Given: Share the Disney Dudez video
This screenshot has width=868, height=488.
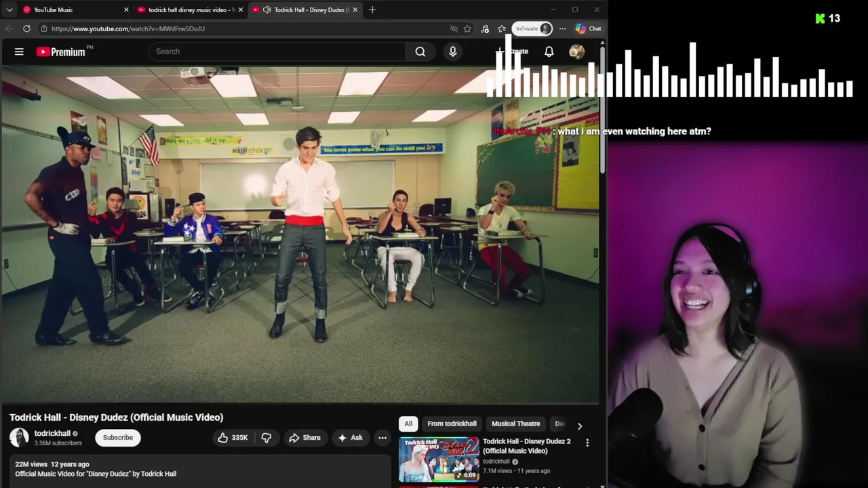Looking at the screenshot, I should (x=304, y=438).
